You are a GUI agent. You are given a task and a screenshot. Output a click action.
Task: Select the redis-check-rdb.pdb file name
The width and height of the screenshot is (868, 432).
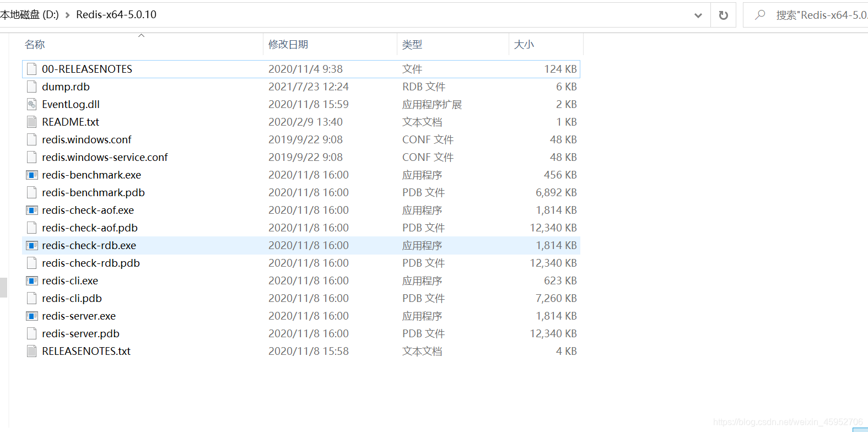tap(91, 263)
